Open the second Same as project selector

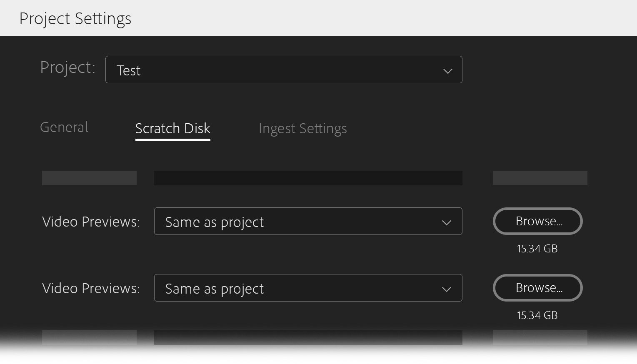click(308, 288)
